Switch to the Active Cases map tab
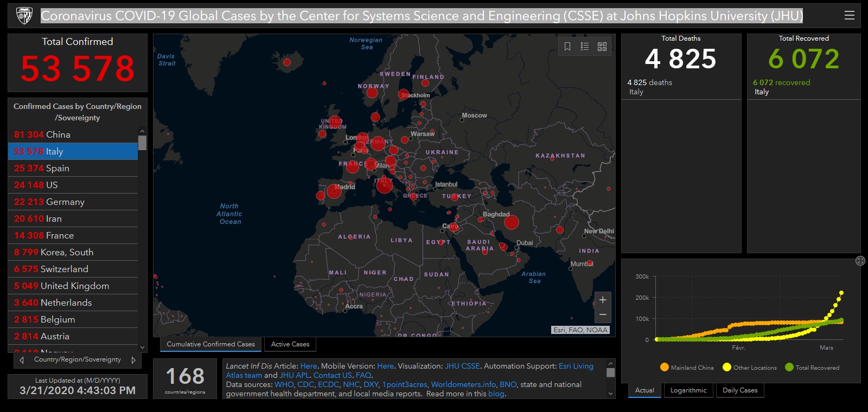This screenshot has width=868, height=412. [290, 344]
